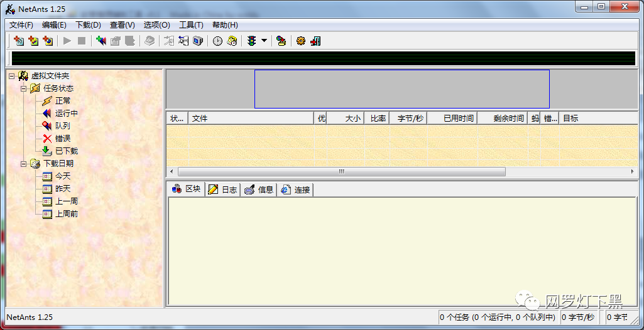Select the 今天 date item
This screenshot has height=330, width=644.
(x=63, y=176)
